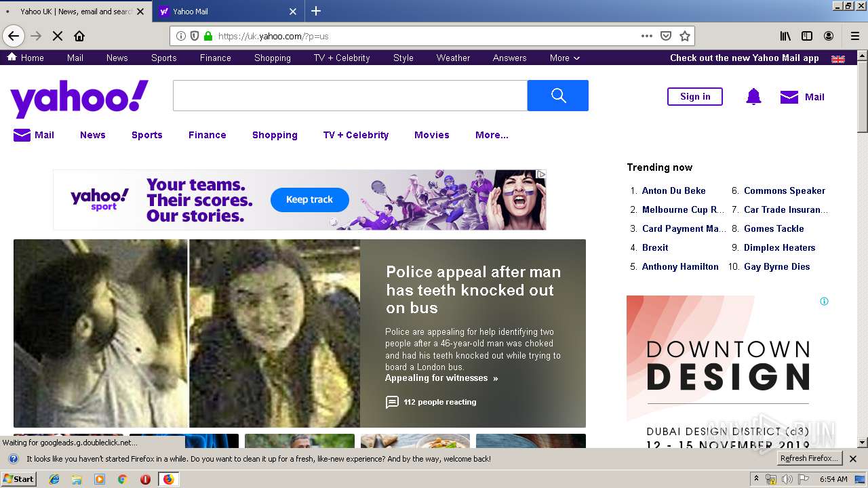Image resolution: width=868 pixels, height=488 pixels.
Task: Open Chrome from the taskbar
Action: tap(122, 479)
